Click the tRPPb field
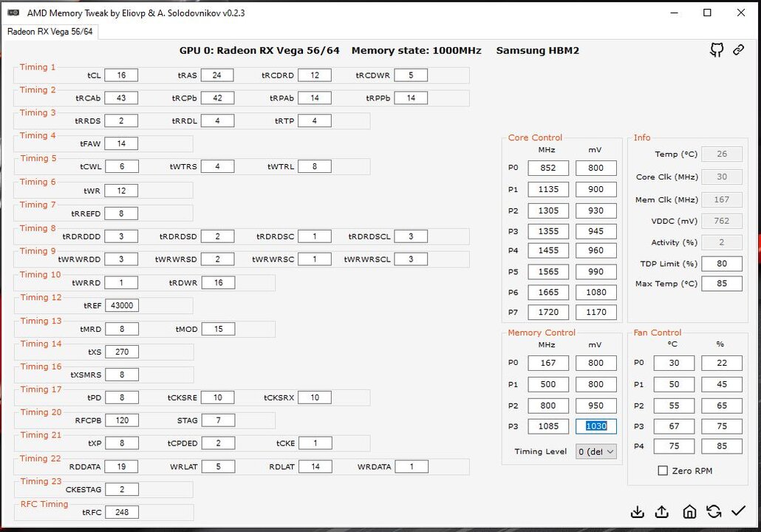The width and height of the screenshot is (761, 532). pyautogui.click(x=411, y=98)
